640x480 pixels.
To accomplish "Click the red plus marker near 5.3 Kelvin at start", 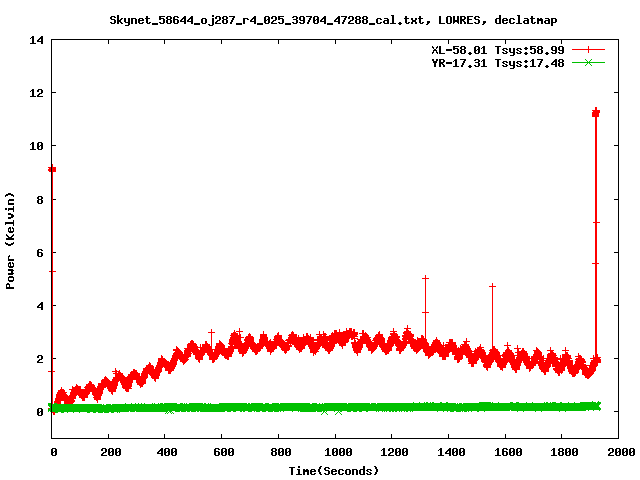I will [x=52, y=271].
